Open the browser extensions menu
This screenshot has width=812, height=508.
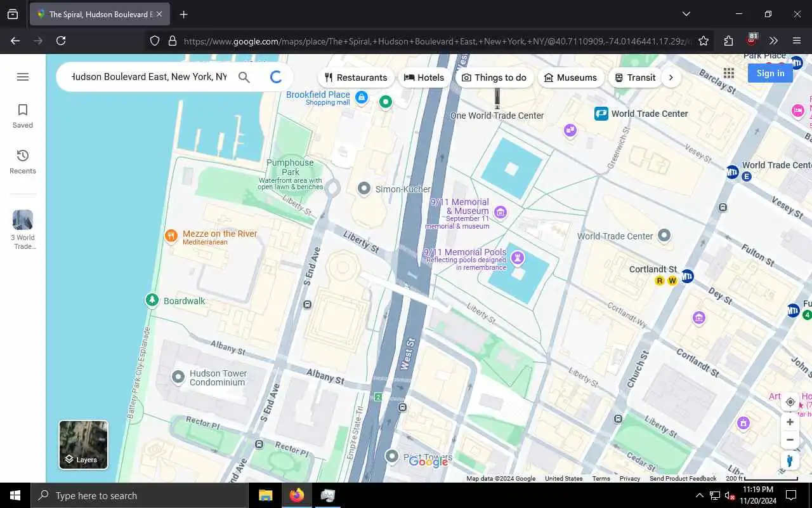coord(728,41)
